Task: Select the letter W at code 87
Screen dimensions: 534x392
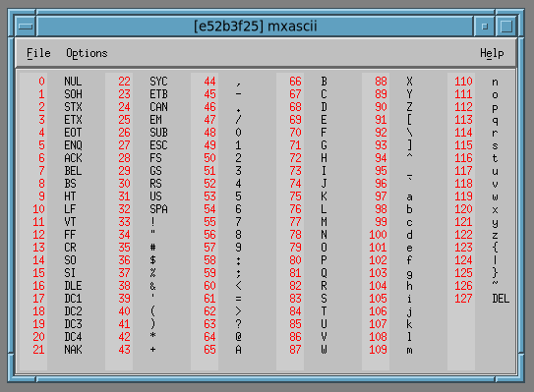Action: point(324,350)
